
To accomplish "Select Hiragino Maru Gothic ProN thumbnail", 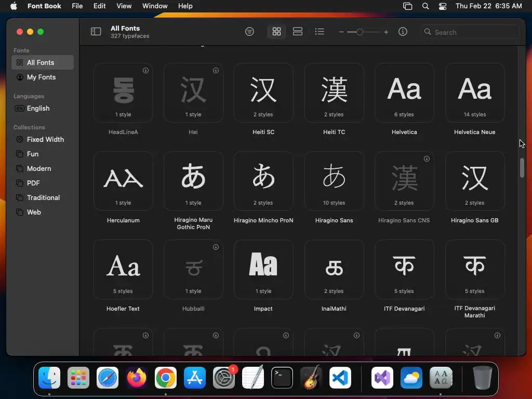I will (193, 181).
